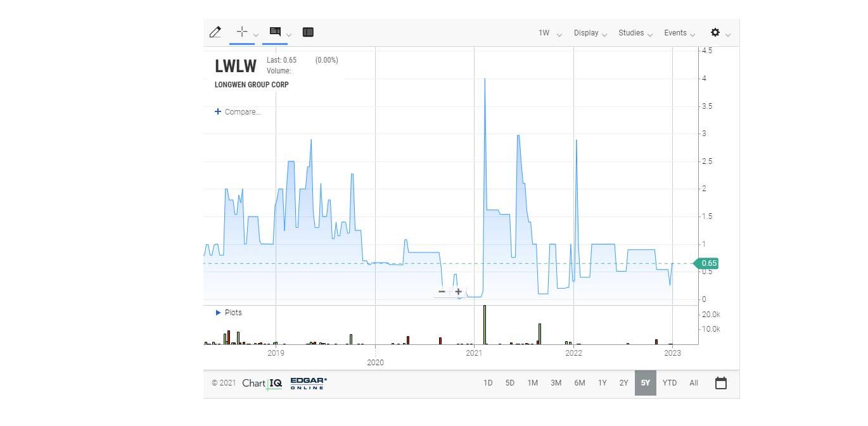Click the EDGAR Online logo link
868x426 pixels.
click(x=309, y=383)
